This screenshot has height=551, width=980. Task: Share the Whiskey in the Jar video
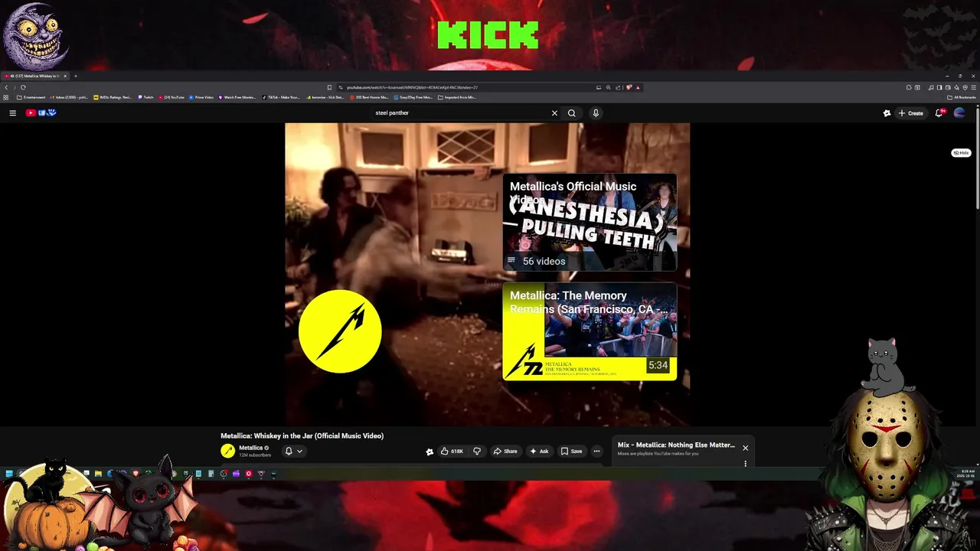pos(505,451)
